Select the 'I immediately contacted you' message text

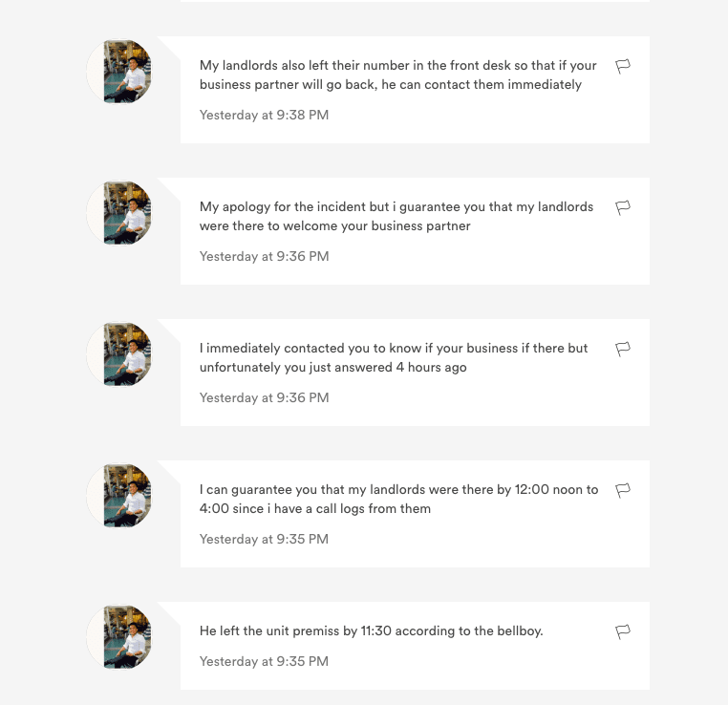(394, 358)
